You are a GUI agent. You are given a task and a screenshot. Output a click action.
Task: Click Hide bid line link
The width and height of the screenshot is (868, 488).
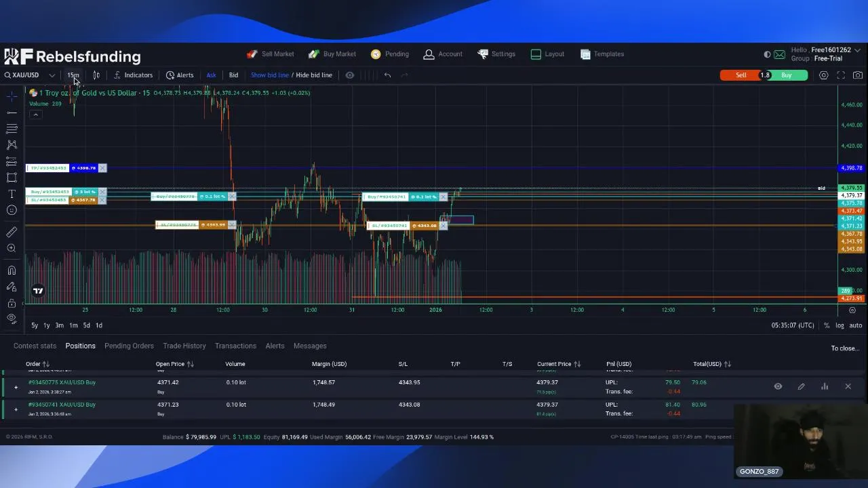point(314,75)
